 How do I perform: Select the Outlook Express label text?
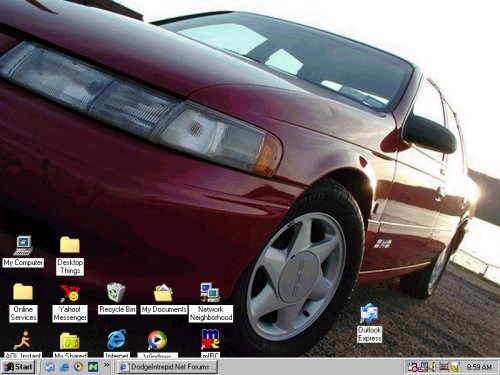pyautogui.click(x=369, y=334)
